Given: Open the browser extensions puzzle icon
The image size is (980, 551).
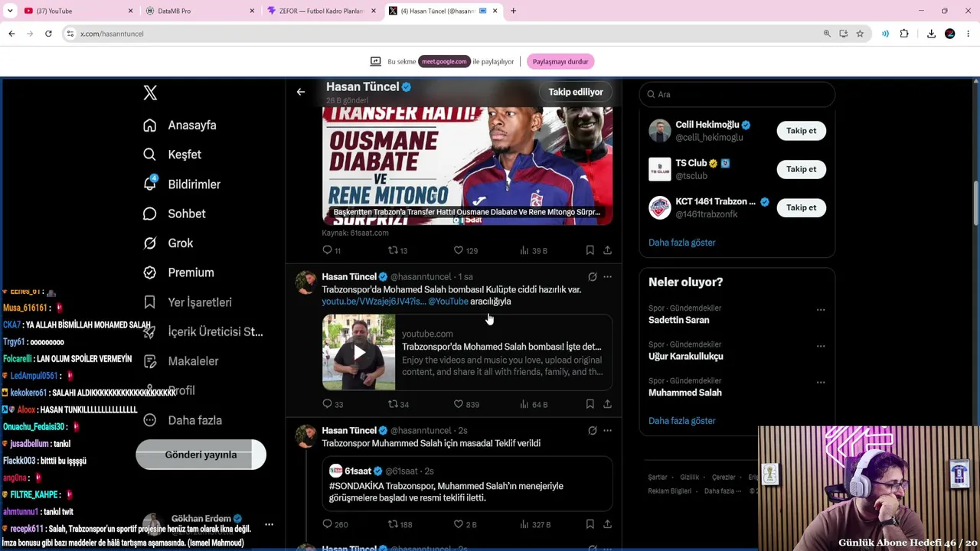Looking at the screenshot, I should point(904,34).
